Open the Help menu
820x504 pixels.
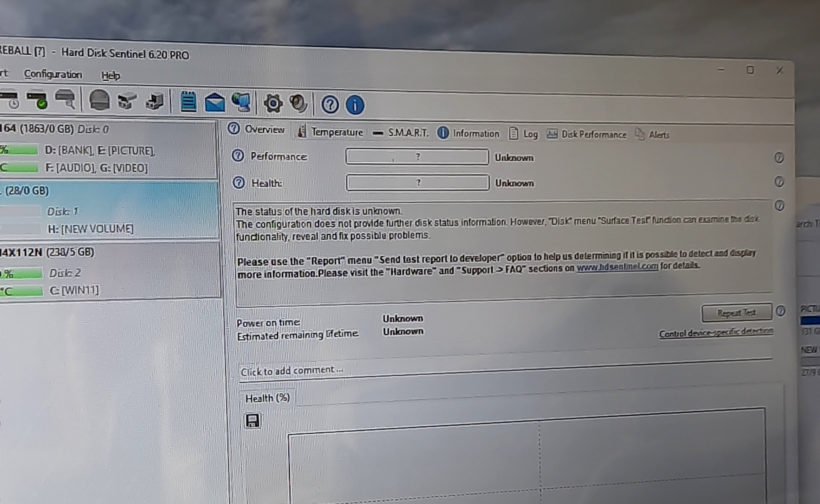(x=111, y=76)
